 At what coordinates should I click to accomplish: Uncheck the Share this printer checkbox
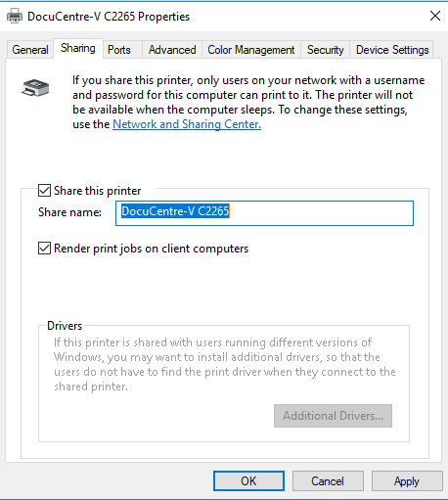click(x=44, y=191)
